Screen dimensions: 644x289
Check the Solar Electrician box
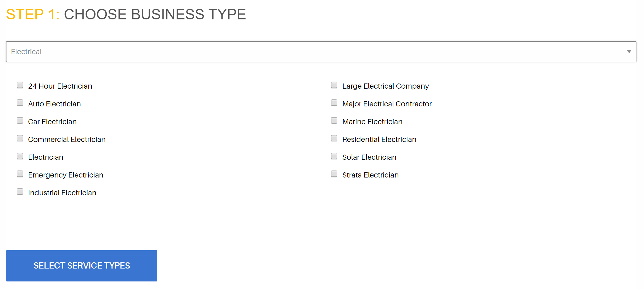pos(334,156)
